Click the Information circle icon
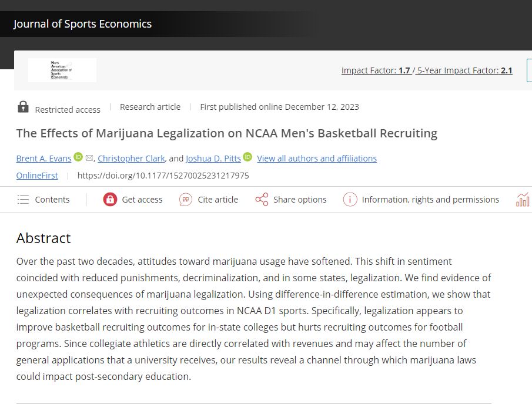Screen dimensions: 532x411 [350, 199]
